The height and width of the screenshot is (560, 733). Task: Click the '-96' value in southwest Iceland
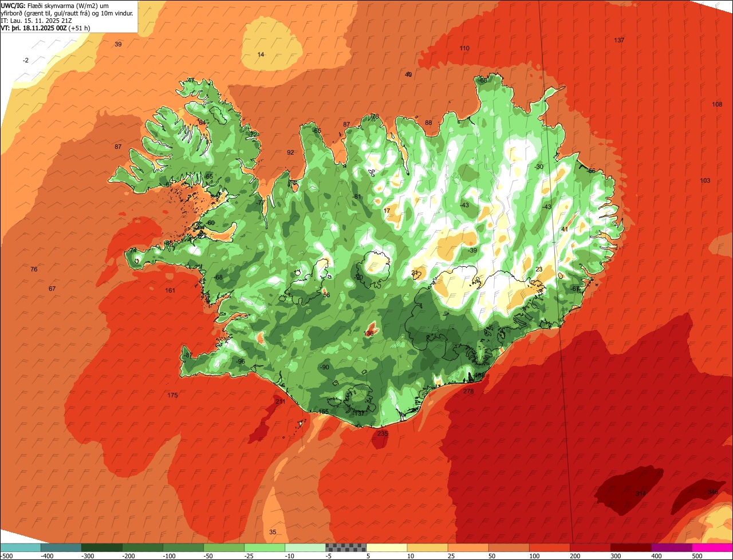pos(241,361)
